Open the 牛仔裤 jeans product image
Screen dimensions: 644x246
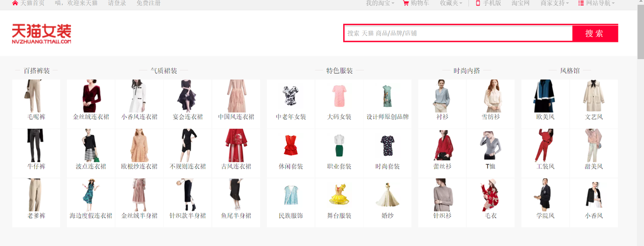(x=36, y=145)
